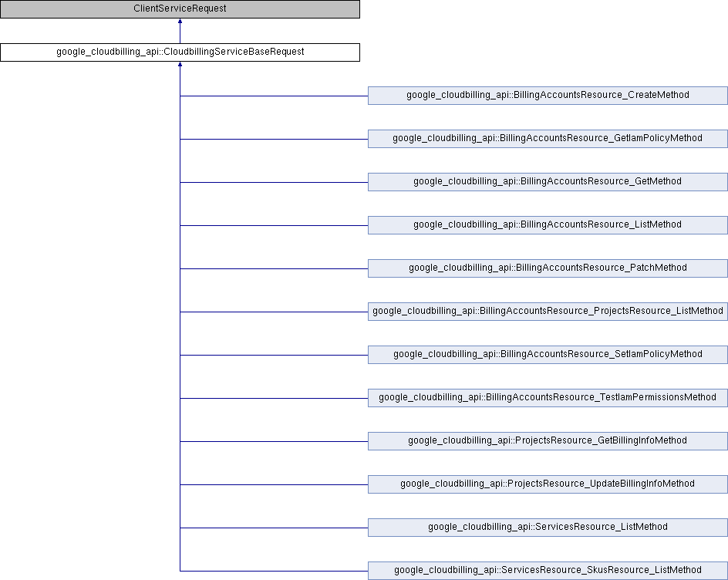Viewport: 728px width, 580px height.
Task: Select BillingAccountsResource_SetIamPolicyMethod class
Action: click(x=548, y=354)
